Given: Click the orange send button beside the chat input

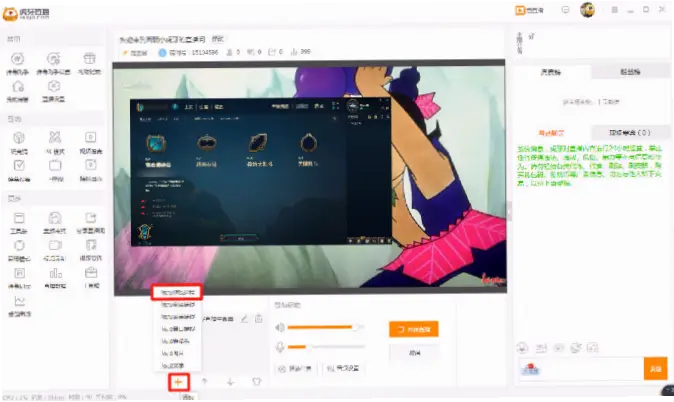Looking at the screenshot, I should [x=656, y=369].
